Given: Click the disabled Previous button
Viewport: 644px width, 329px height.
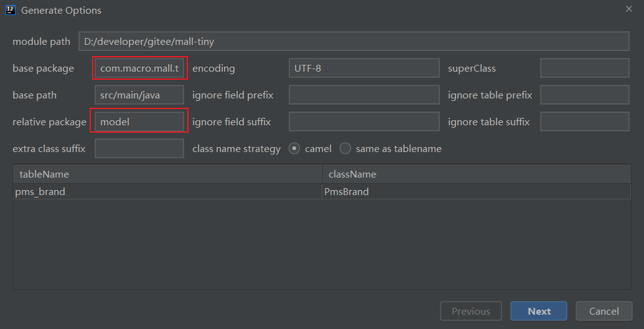Looking at the screenshot, I should tap(470, 311).
